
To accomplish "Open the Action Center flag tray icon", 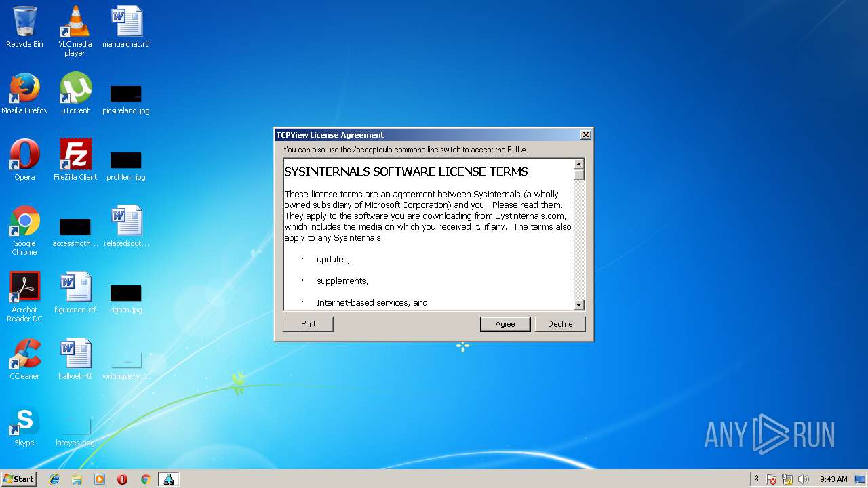I will click(771, 479).
